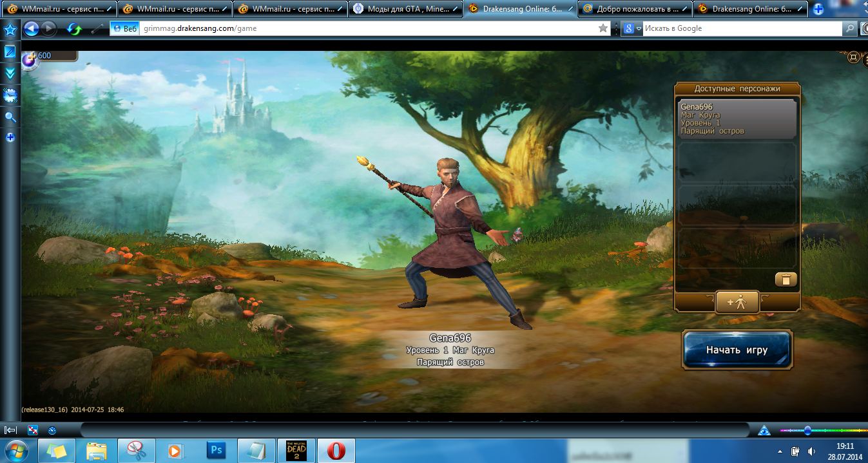Click the Opera Turbo icon near zoom slider

(764, 430)
